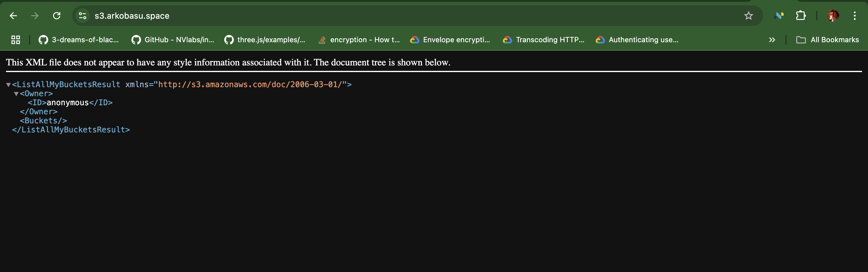Open the All Bookmarks folder
Image resolution: width=868 pixels, height=272 pixels.
pyautogui.click(x=828, y=40)
